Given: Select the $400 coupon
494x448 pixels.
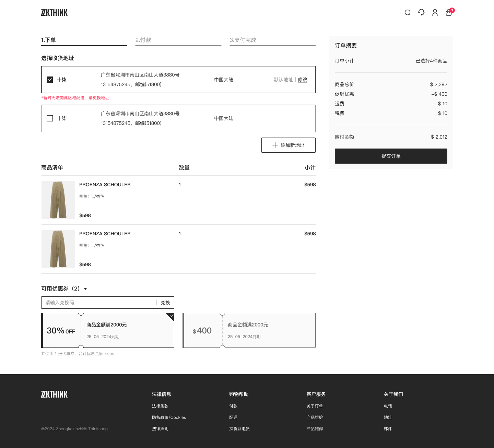Looking at the screenshot, I should pos(249,330).
